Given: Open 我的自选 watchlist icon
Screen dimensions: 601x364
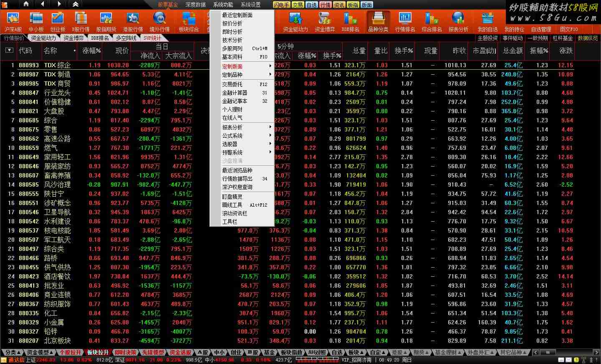Looking at the screenshot, I should coord(487,22).
